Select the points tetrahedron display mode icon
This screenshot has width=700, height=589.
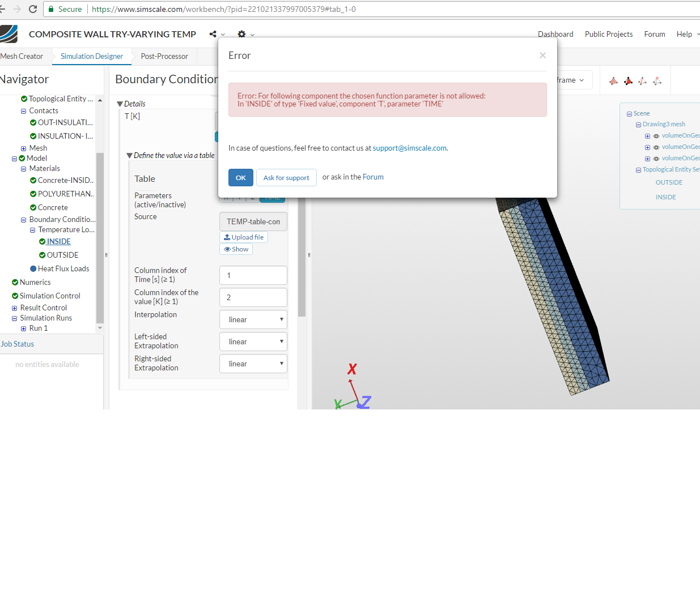click(657, 80)
